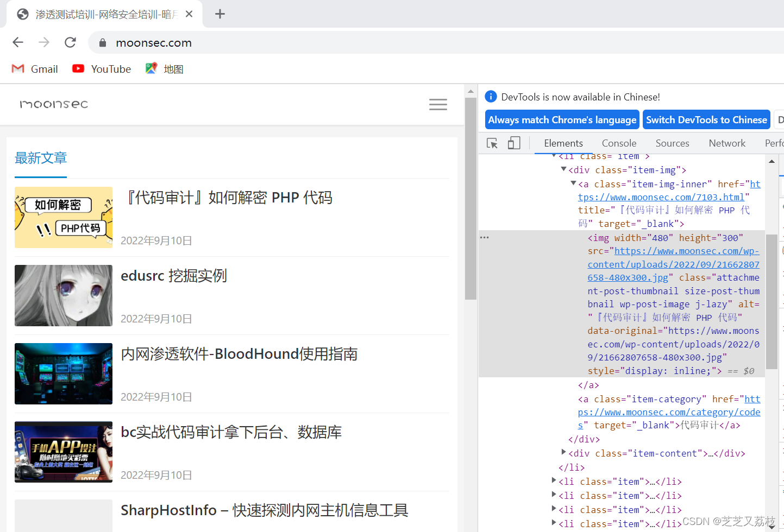
Task: Open thumbnail for 如何解密 PHP代码 article
Action: coord(64,217)
